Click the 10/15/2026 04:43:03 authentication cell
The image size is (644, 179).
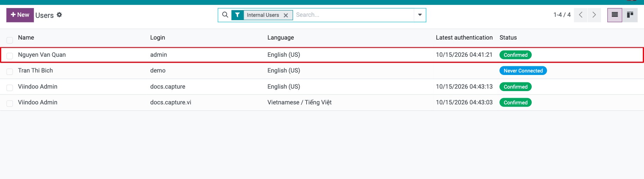click(464, 102)
